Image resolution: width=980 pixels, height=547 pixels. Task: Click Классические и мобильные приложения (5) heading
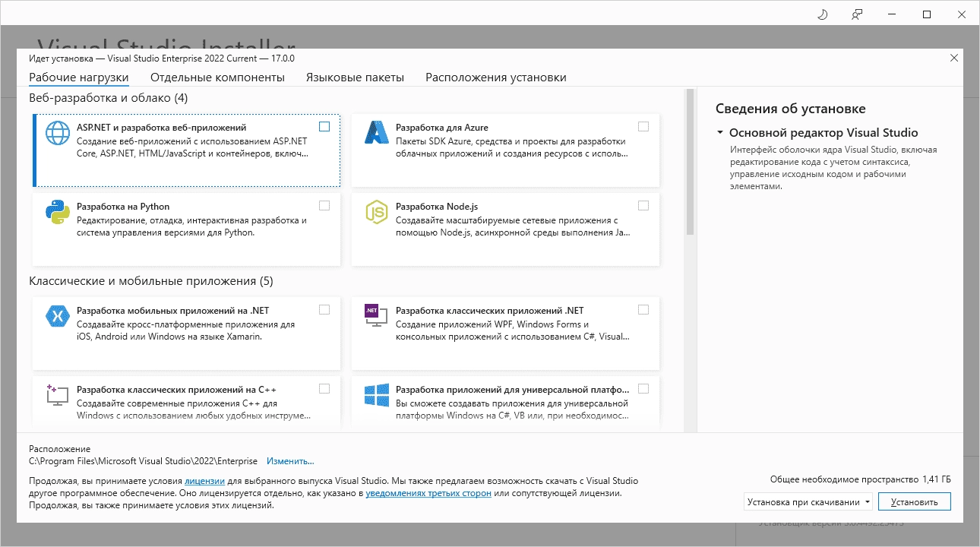(x=150, y=281)
